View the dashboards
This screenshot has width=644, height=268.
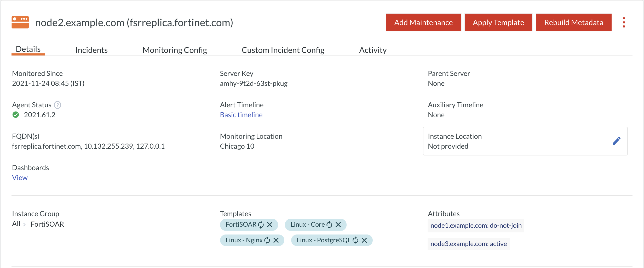pos(20,177)
